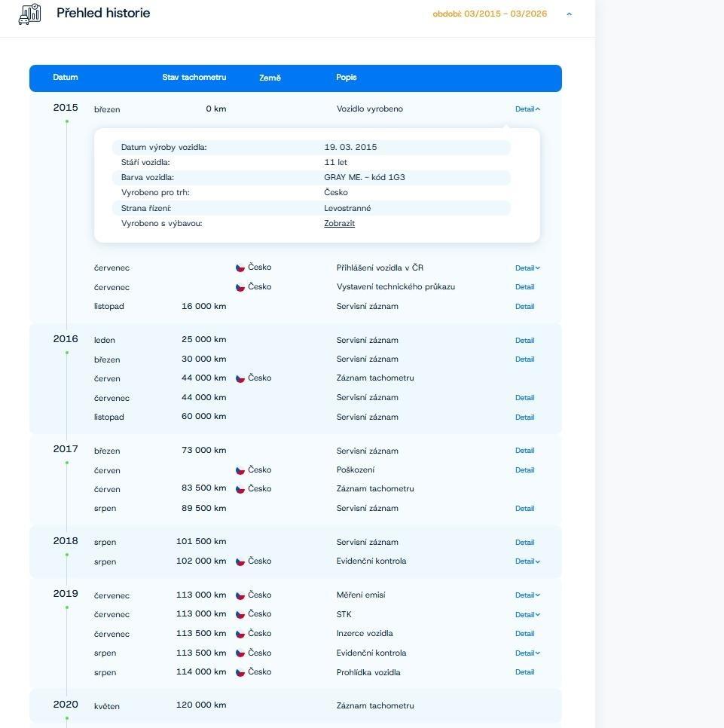Expand Detail for Měření emisí row
The height and width of the screenshot is (728, 724).
click(527, 595)
